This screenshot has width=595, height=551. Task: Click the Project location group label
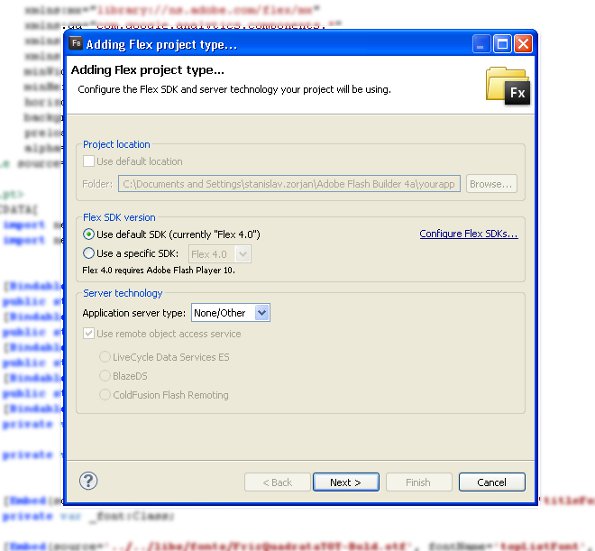point(116,145)
